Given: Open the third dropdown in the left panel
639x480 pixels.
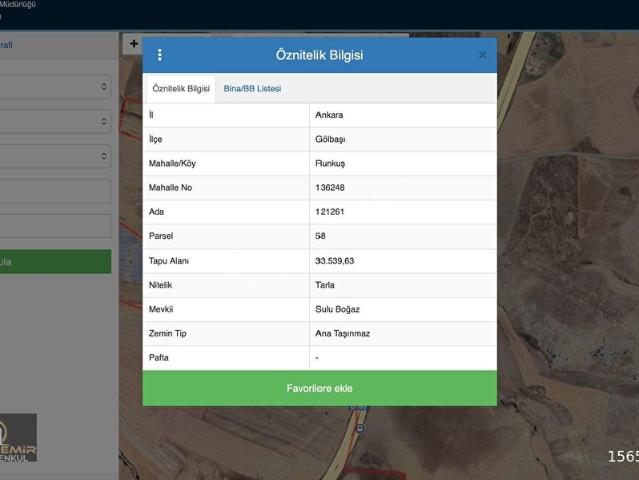Looking at the screenshot, I should tap(56, 156).
